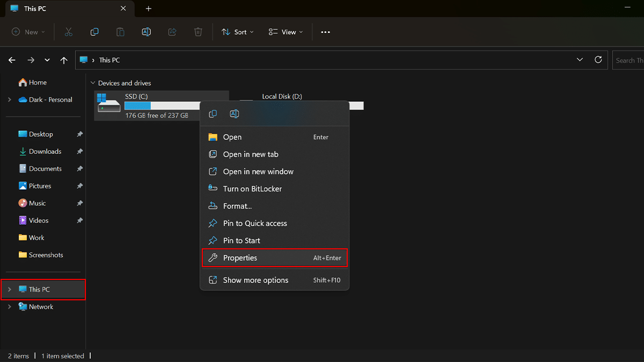
Task: Open the View dropdown menu
Action: [x=286, y=32]
